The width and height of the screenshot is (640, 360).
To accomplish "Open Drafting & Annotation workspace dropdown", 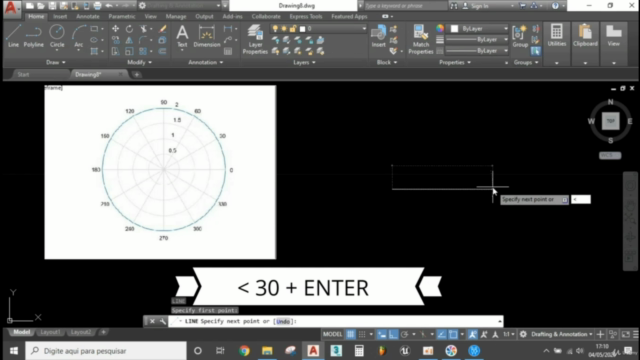I will pos(562,334).
